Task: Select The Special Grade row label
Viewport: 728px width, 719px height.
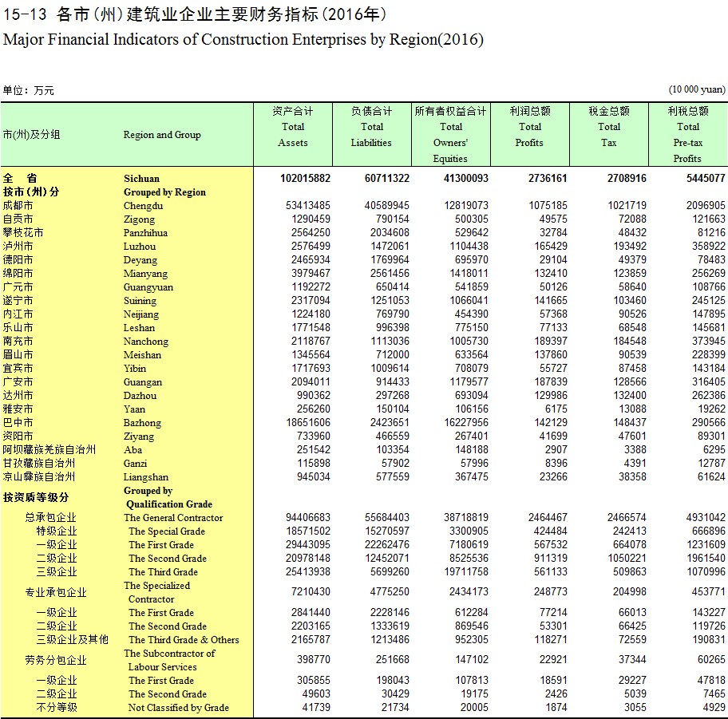Action: 167,531
